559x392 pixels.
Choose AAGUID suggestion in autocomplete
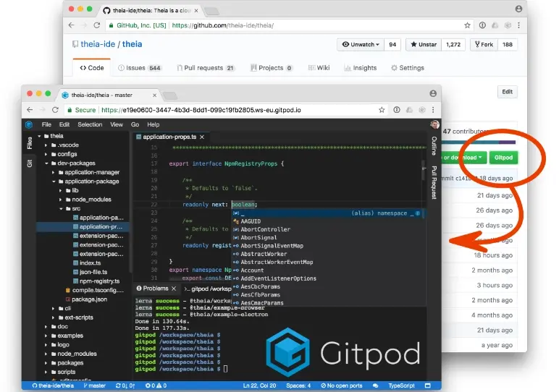pos(251,221)
